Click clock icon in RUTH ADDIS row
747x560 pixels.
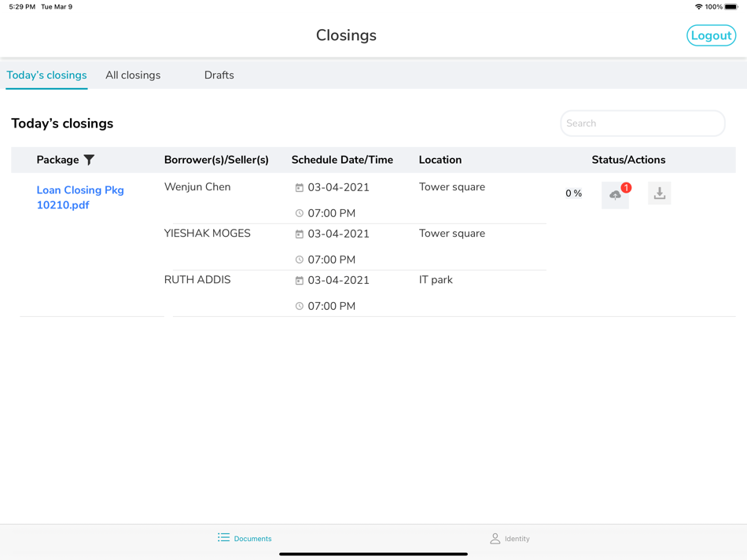pos(299,306)
